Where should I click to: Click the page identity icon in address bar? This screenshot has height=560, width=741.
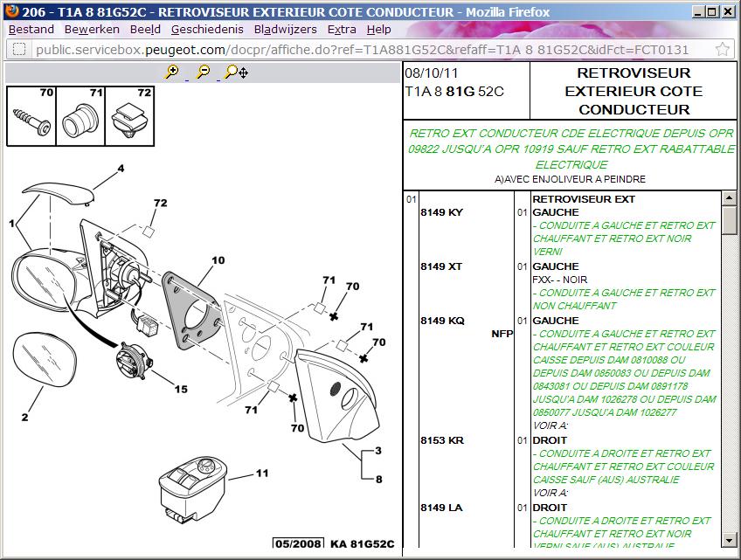[x=19, y=49]
